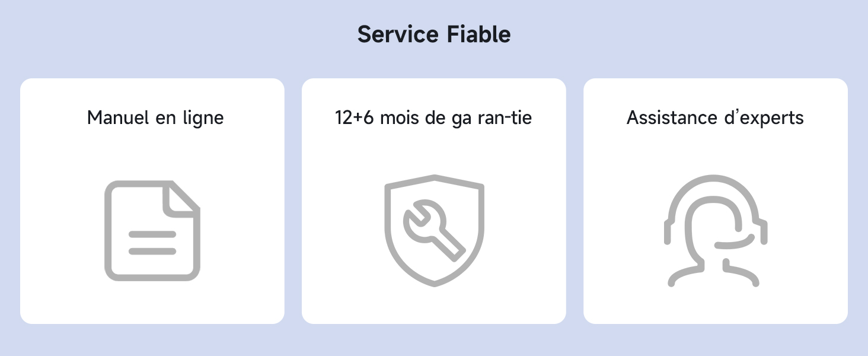The height and width of the screenshot is (356, 868).
Task: Click the document icon for online manual
Action: [152, 231]
